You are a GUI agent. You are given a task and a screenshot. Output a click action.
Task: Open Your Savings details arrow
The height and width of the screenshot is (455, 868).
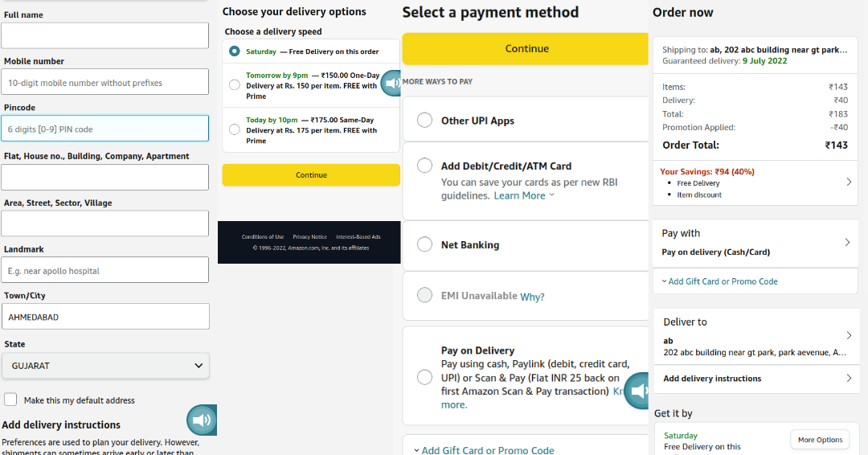click(x=849, y=182)
